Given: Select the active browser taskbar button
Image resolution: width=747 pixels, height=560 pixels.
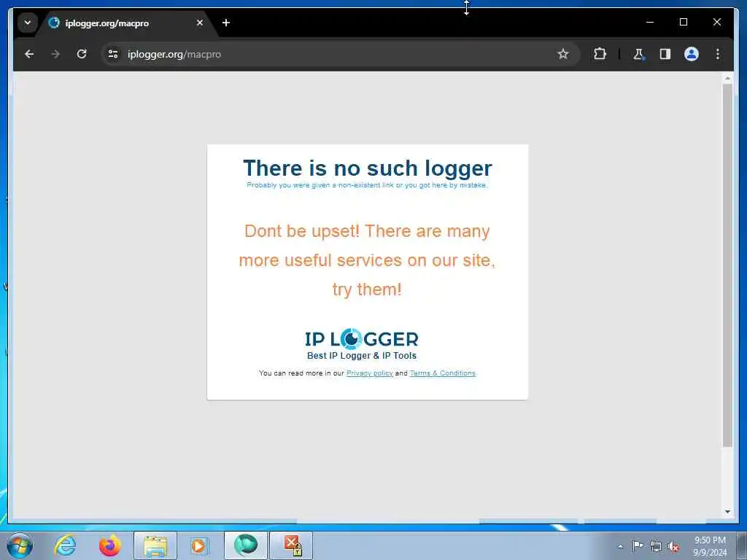Looking at the screenshot, I should (x=246, y=545).
